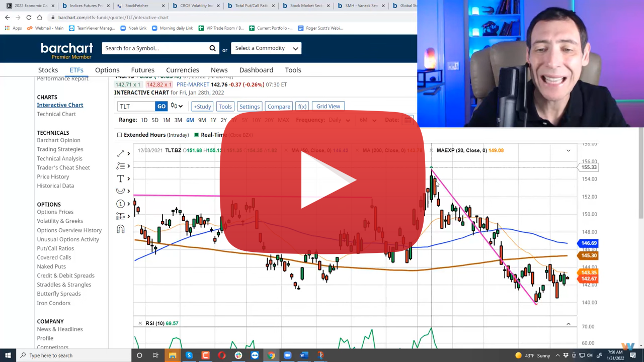Open the notifications action center
Screen dimensions: 644x362
633,355
